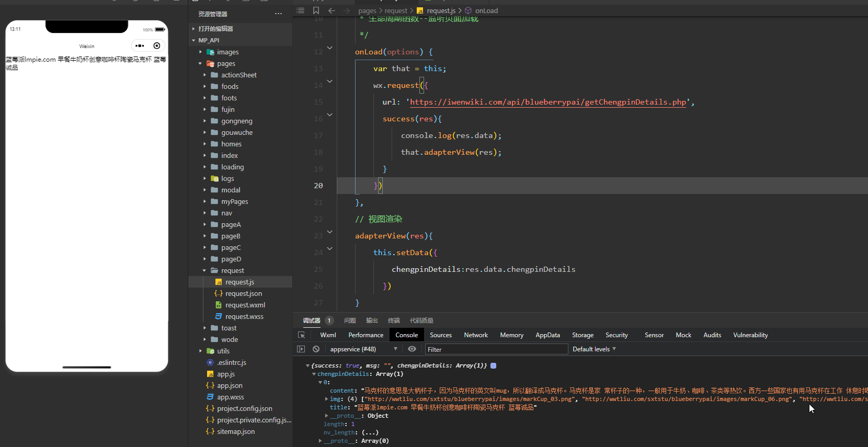
Task: Open live expression eye icon in console
Action: coord(412,349)
